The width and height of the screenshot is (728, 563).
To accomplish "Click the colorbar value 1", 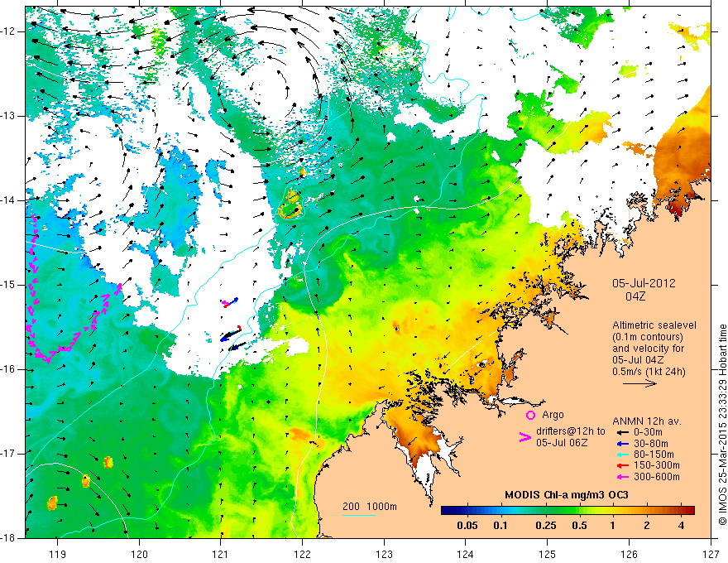I will pos(613,526).
